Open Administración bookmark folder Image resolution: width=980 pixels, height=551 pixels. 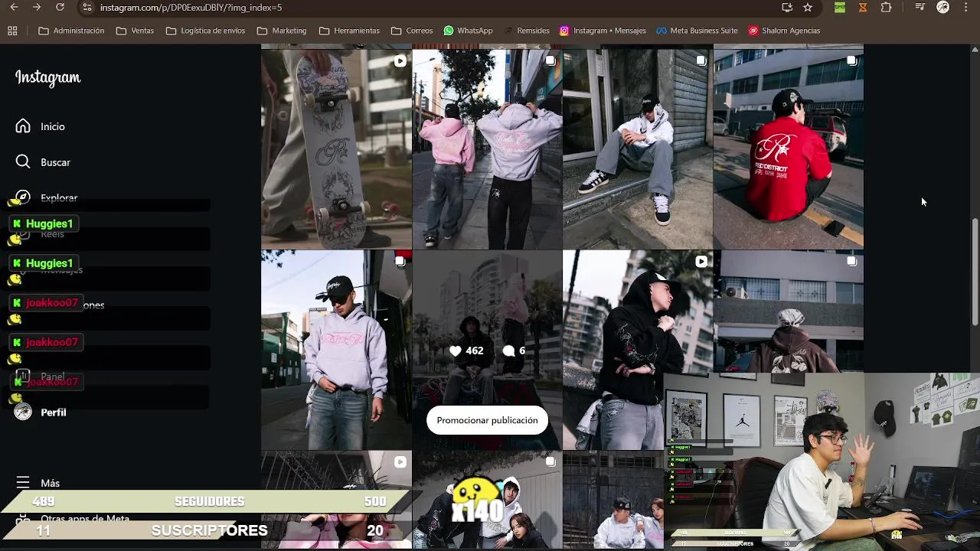(x=71, y=31)
